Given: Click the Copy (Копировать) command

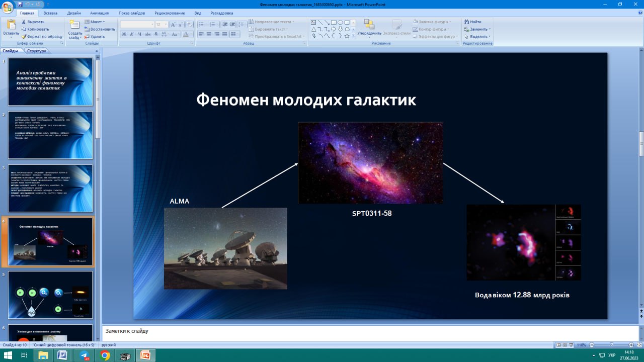Looking at the screenshot, I should [35, 29].
